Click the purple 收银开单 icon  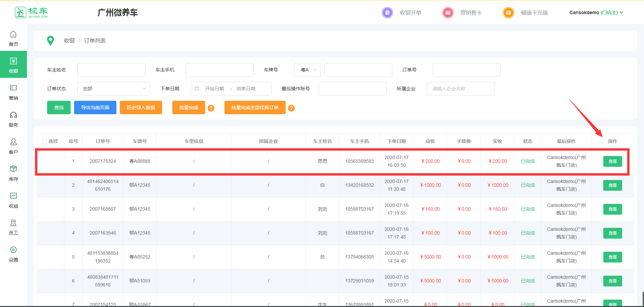click(x=387, y=13)
